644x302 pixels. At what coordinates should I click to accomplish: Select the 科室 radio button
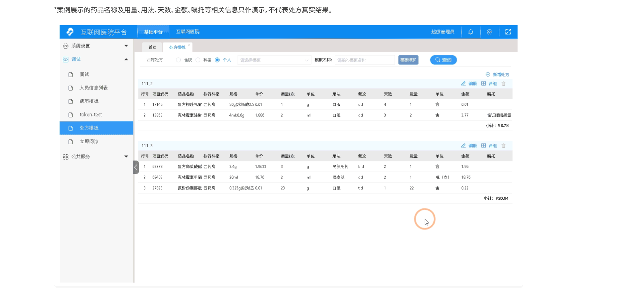198,60
